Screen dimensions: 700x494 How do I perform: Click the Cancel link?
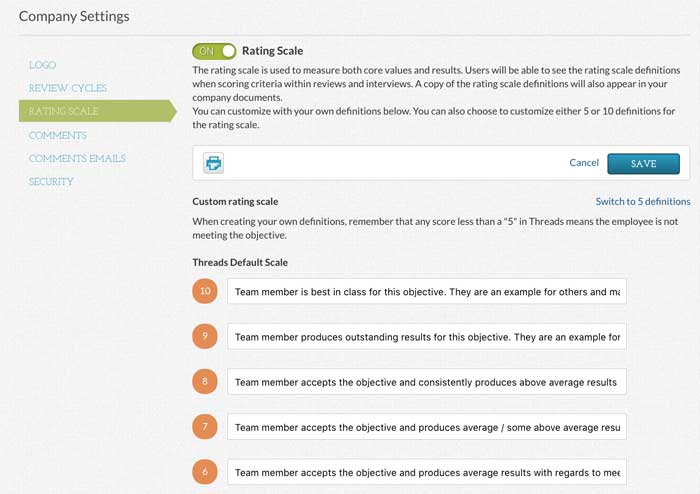click(584, 163)
